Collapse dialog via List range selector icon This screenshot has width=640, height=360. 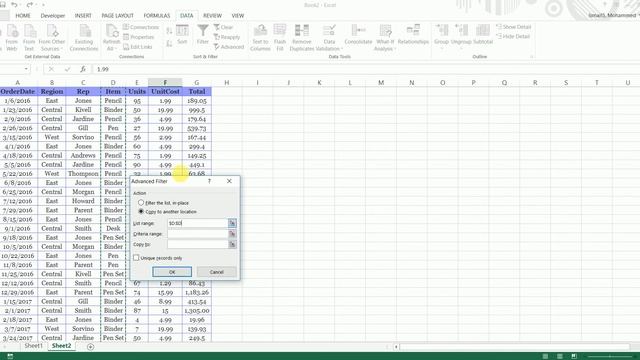click(x=232, y=223)
